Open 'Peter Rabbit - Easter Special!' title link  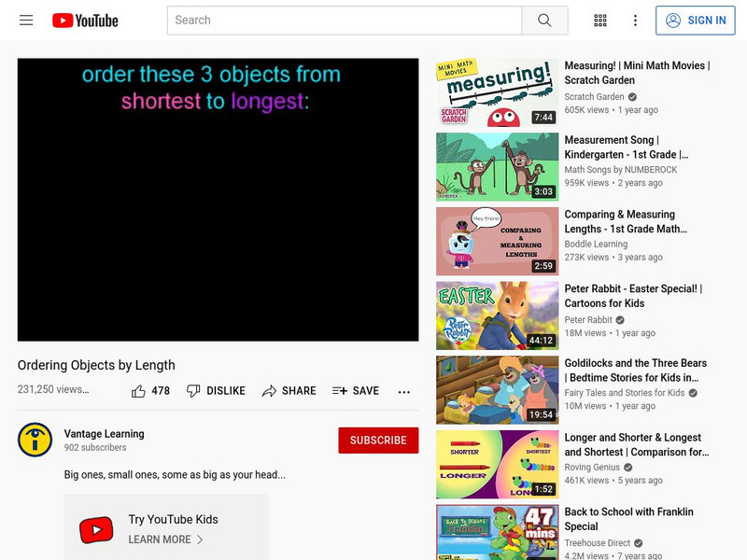pos(633,296)
